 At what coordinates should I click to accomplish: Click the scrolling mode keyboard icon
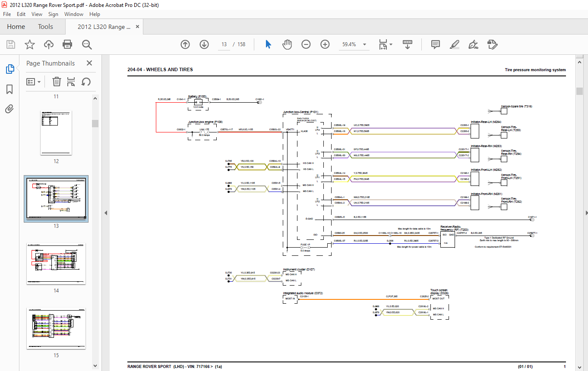pyautogui.click(x=408, y=44)
